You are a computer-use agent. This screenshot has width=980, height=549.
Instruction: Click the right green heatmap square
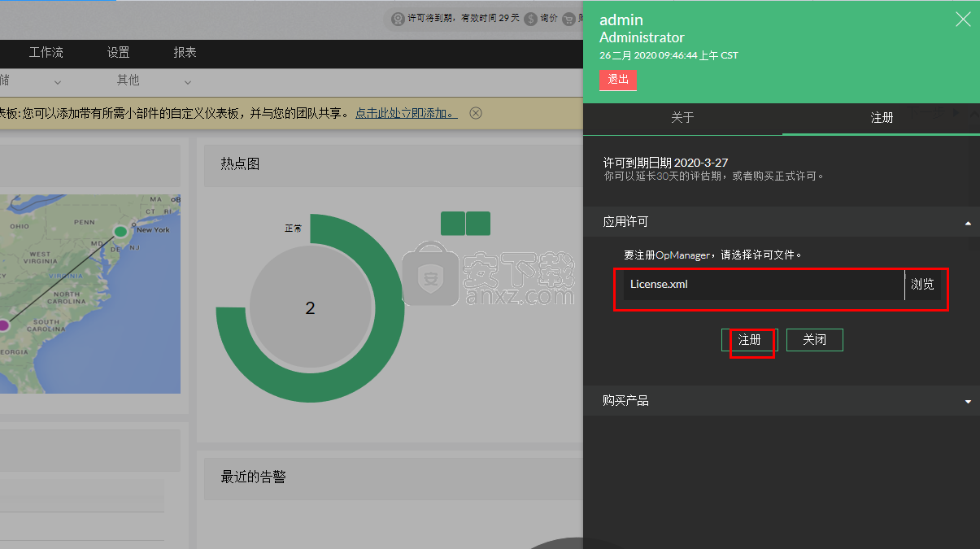(478, 224)
